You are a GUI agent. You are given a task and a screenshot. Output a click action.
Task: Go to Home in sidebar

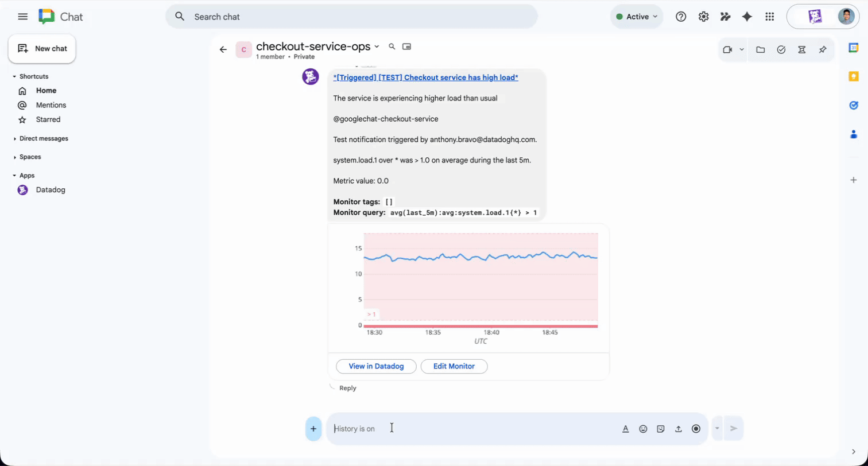tap(46, 91)
